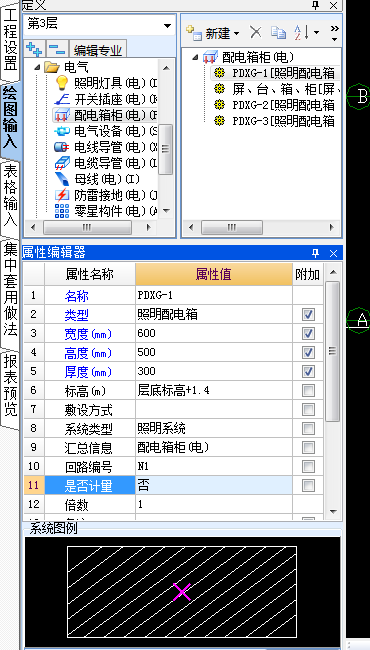Toggle 附加 checkbox for 标高(m) row
The image size is (370, 650).
[x=308, y=390]
